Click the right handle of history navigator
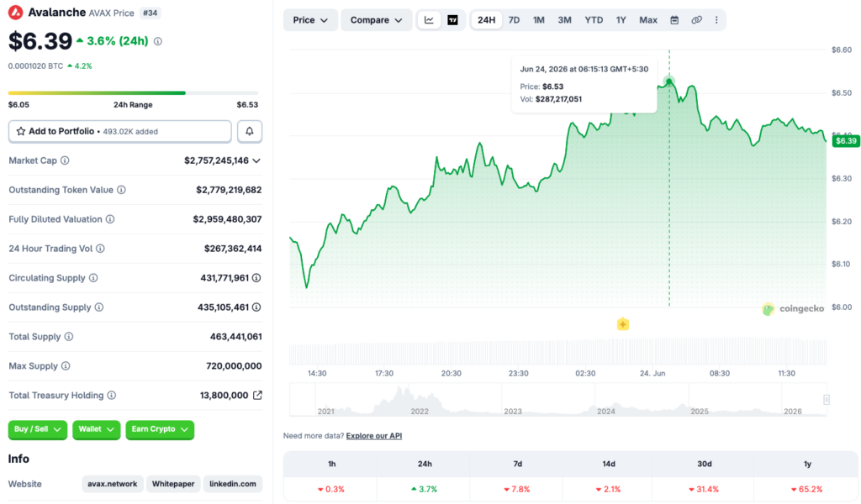 [x=827, y=400]
